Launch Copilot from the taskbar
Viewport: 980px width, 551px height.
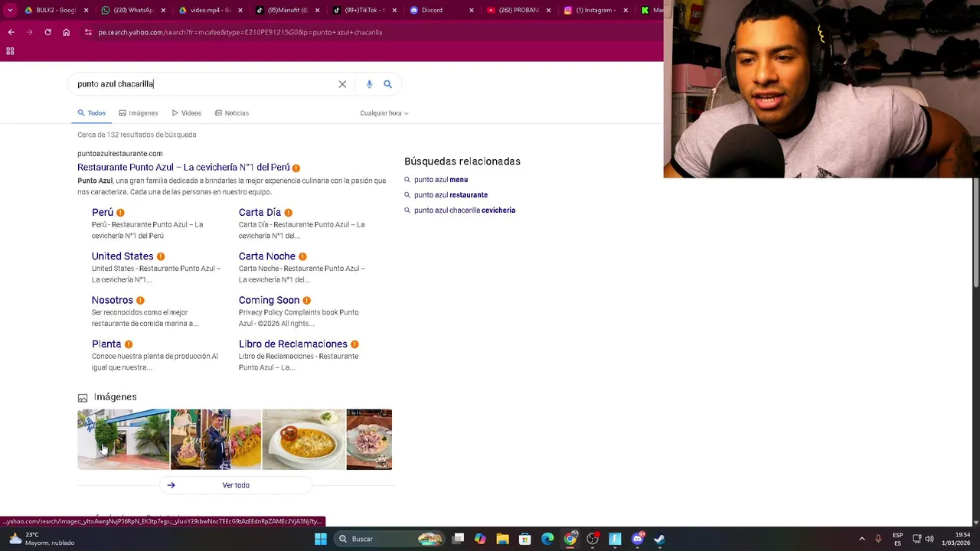[x=480, y=539]
